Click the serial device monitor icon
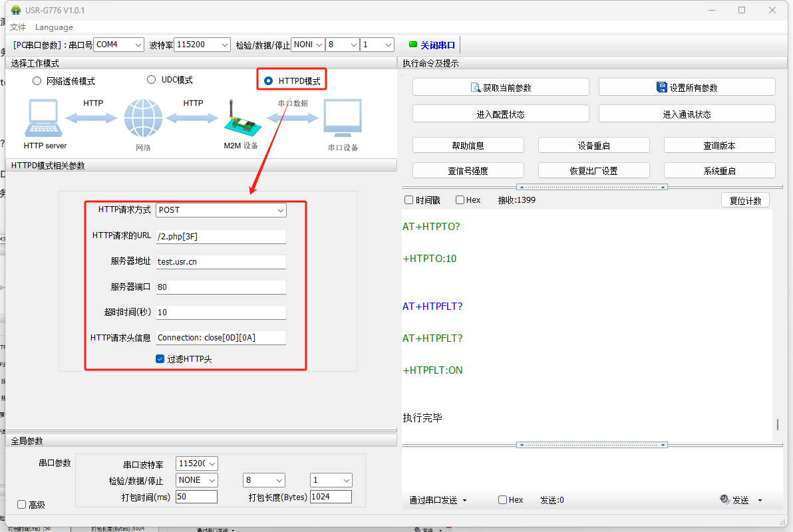Viewport: 793px width, 532px height. (x=343, y=118)
